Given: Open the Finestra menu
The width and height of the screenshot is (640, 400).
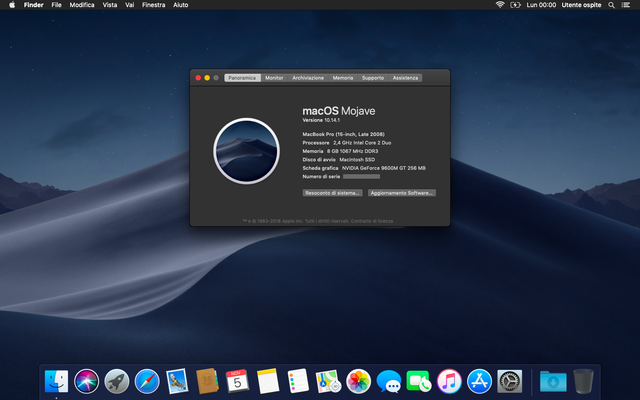Looking at the screenshot, I should pyautogui.click(x=153, y=5).
